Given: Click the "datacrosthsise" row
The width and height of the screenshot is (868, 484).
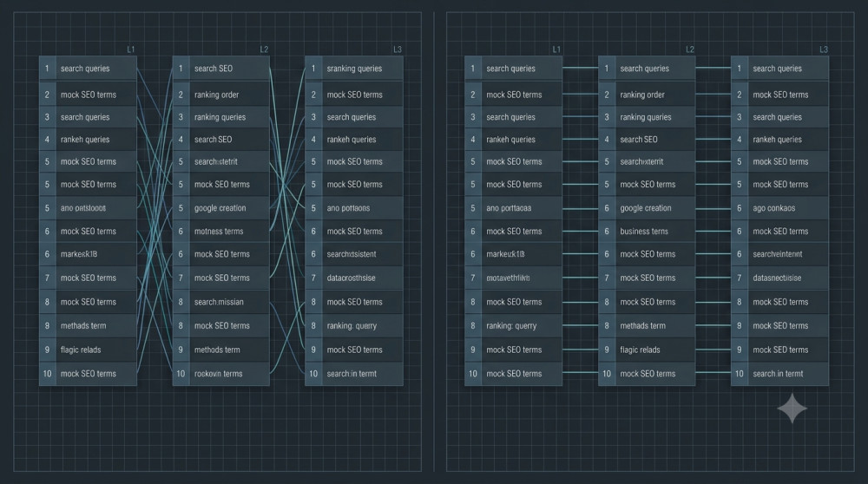Looking at the screenshot, I should pyautogui.click(x=354, y=278).
